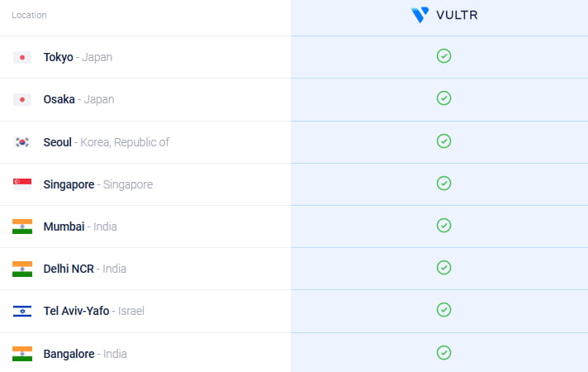Click the India flag beside Mumbai

(x=22, y=227)
